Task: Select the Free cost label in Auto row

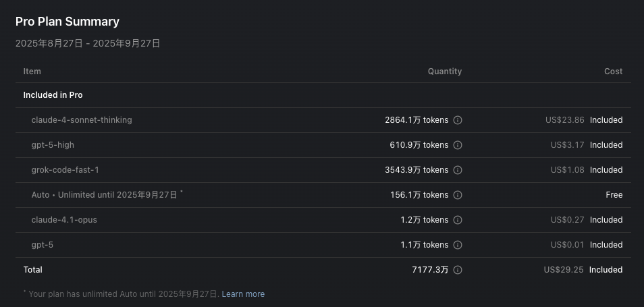Action: point(614,195)
